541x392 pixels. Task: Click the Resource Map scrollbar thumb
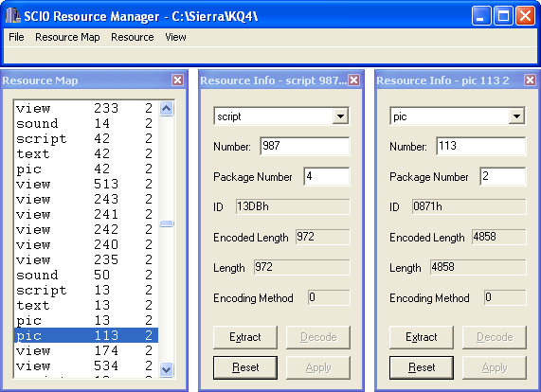[x=167, y=223]
